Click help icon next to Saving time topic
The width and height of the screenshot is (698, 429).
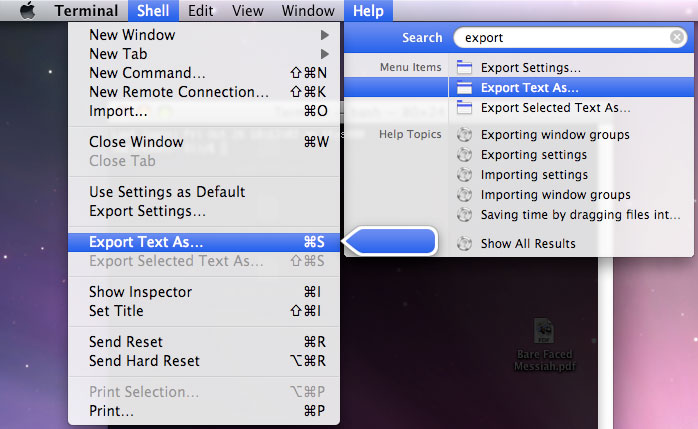pos(464,214)
